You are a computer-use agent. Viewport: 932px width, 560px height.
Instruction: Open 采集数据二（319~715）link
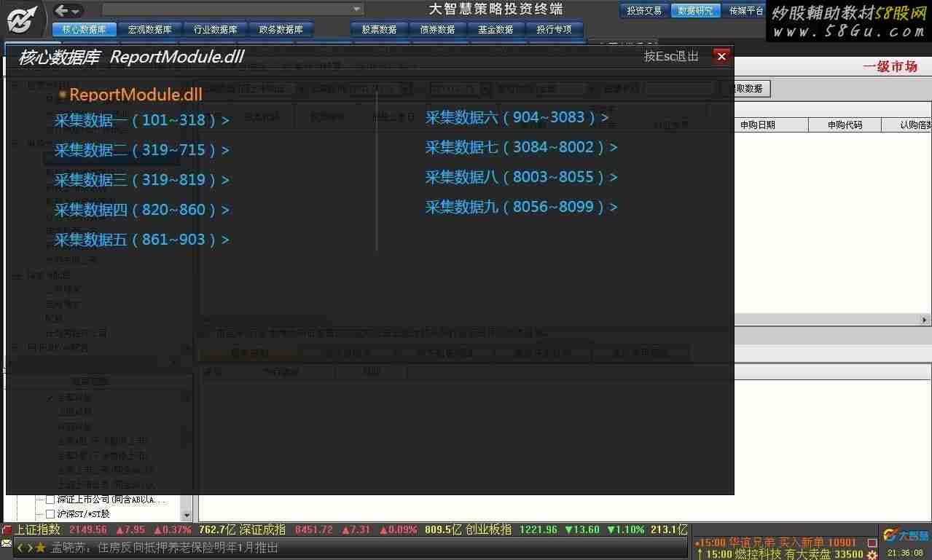(142, 150)
